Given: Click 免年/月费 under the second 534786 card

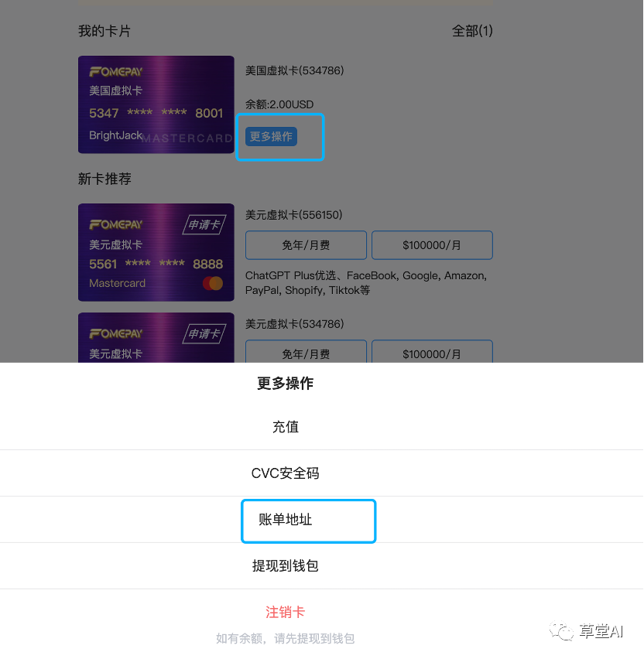Looking at the screenshot, I should click(307, 352).
